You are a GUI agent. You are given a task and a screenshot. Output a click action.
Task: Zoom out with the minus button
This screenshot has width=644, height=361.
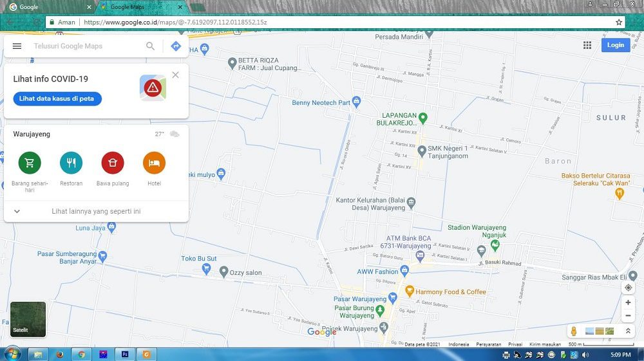tap(628, 315)
